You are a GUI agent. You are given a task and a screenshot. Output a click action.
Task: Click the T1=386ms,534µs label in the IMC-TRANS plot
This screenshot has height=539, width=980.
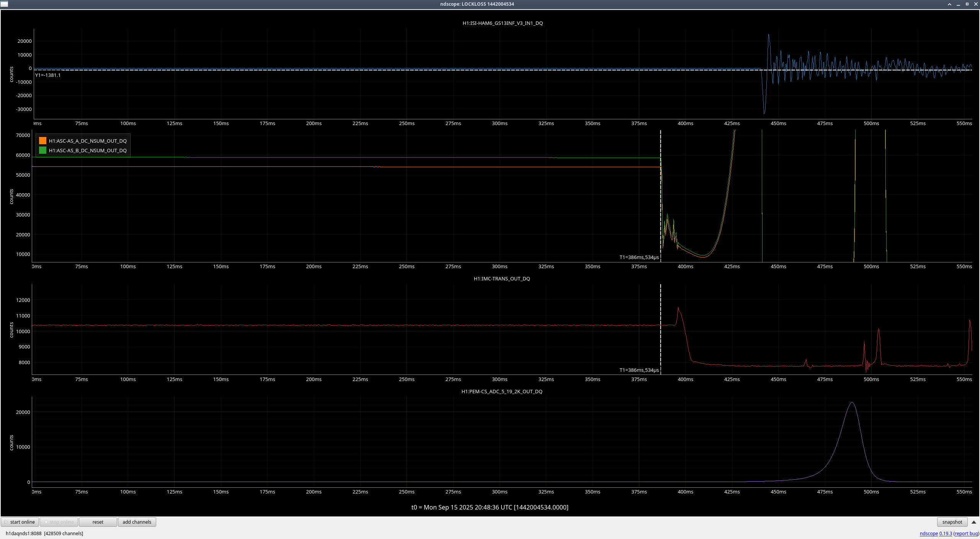[x=639, y=370]
